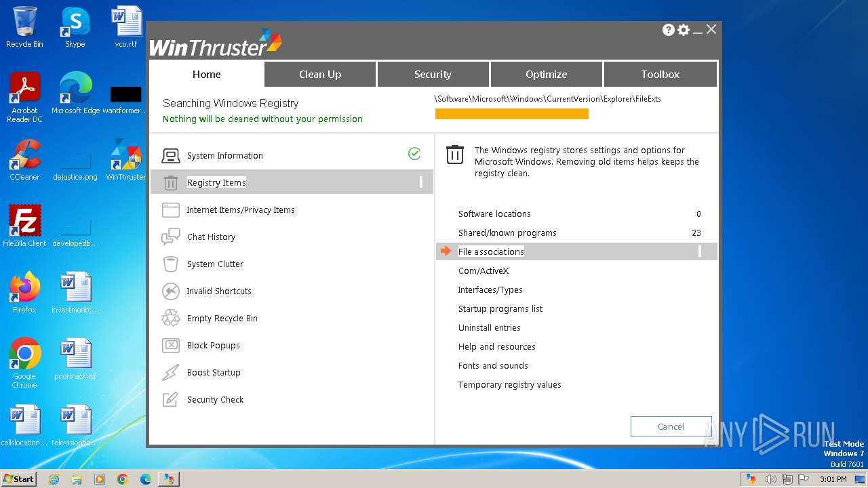Screen dimensions: 868x488
Task: Switch to the Toolbox tab
Action: pyautogui.click(x=660, y=75)
